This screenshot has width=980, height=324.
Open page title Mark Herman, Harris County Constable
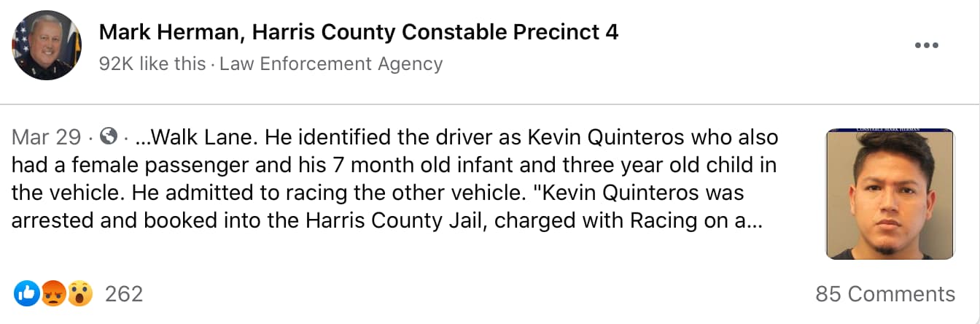pos(358,32)
